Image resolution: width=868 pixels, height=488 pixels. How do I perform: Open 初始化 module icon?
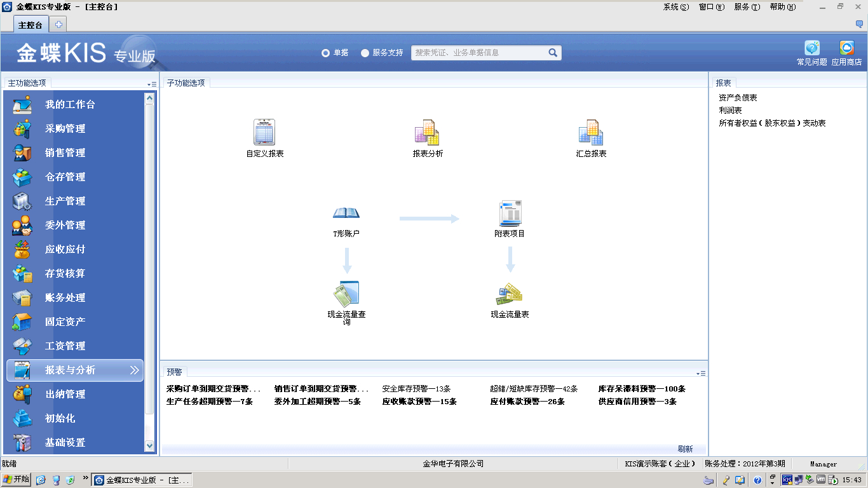(22, 418)
